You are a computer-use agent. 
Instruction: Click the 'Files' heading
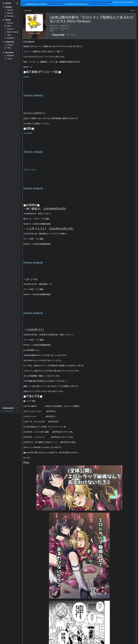[x=26, y=463]
